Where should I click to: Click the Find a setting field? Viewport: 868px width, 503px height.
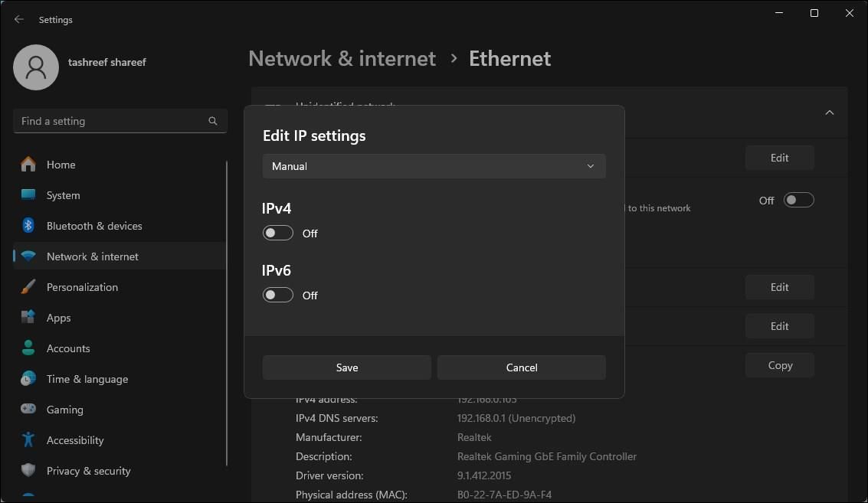point(111,121)
